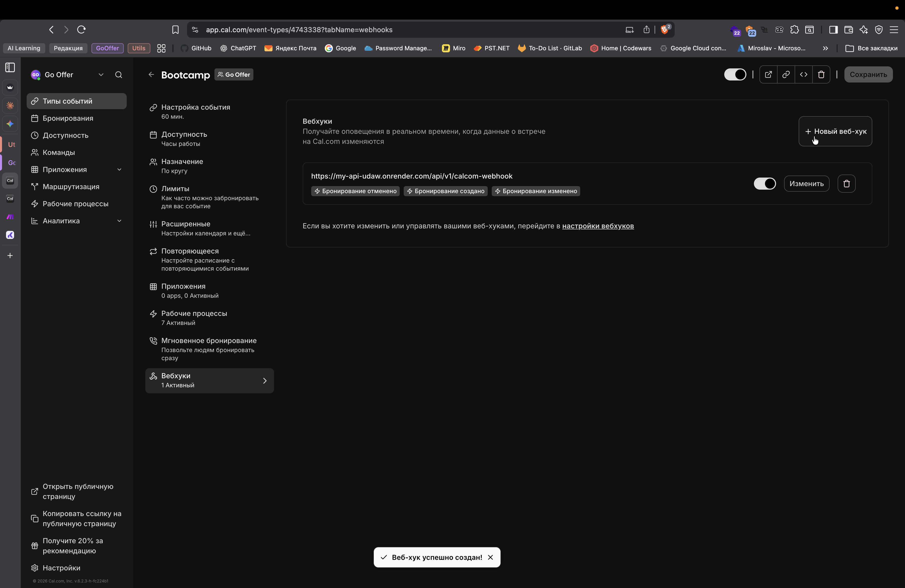The image size is (905, 588).
Task: Expand Приложения menu in sidebar
Action: (119, 170)
